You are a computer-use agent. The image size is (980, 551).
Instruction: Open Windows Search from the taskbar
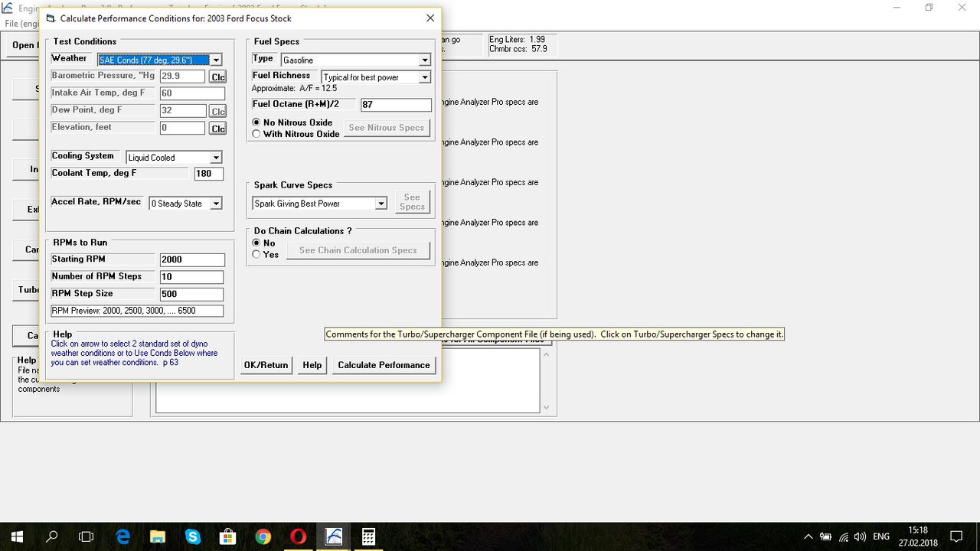tap(52, 536)
